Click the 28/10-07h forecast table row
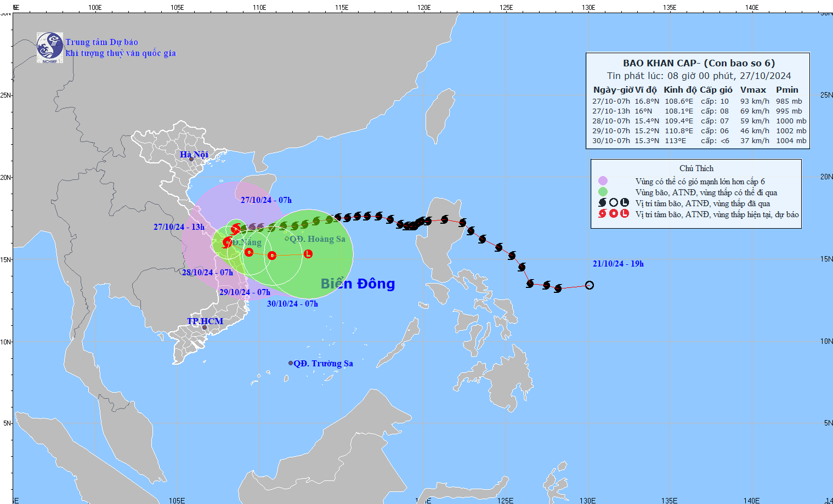The height and width of the screenshot is (504, 833). click(696, 121)
